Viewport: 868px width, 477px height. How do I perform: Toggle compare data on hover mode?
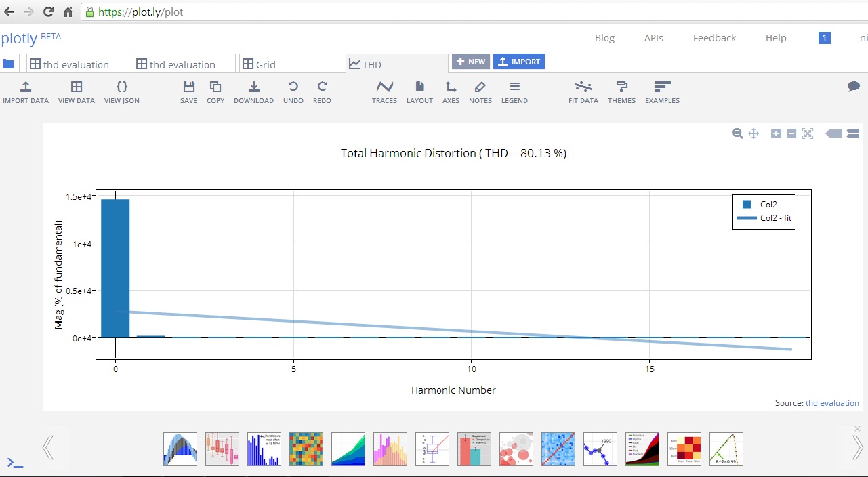point(852,133)
